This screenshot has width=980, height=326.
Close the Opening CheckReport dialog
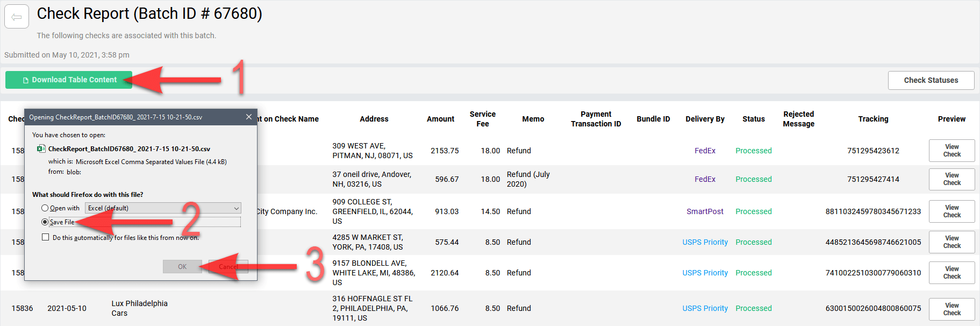point(249,117)
